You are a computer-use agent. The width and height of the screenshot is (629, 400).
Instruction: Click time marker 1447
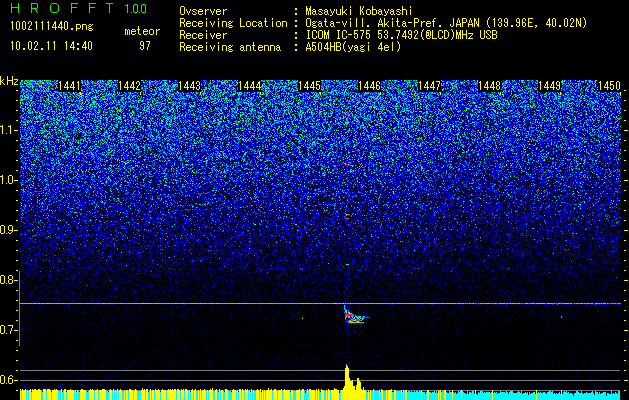tap(429, 86)
